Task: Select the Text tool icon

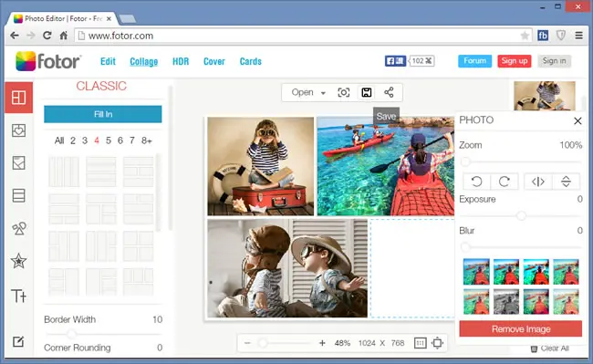Action: coord(18,296)
